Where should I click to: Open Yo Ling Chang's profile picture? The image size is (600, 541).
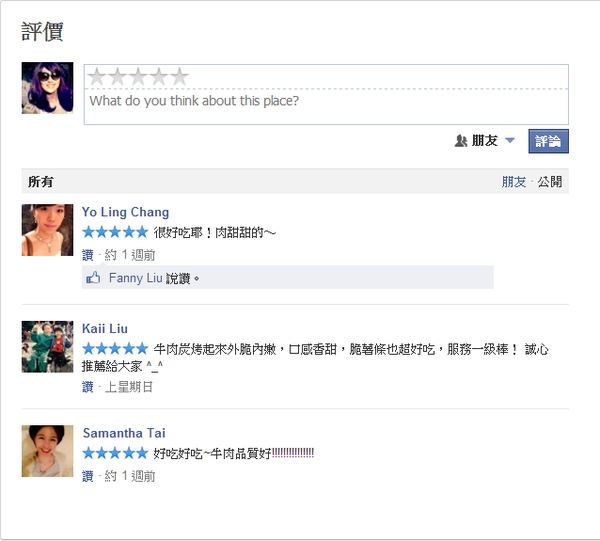point(47,230)
